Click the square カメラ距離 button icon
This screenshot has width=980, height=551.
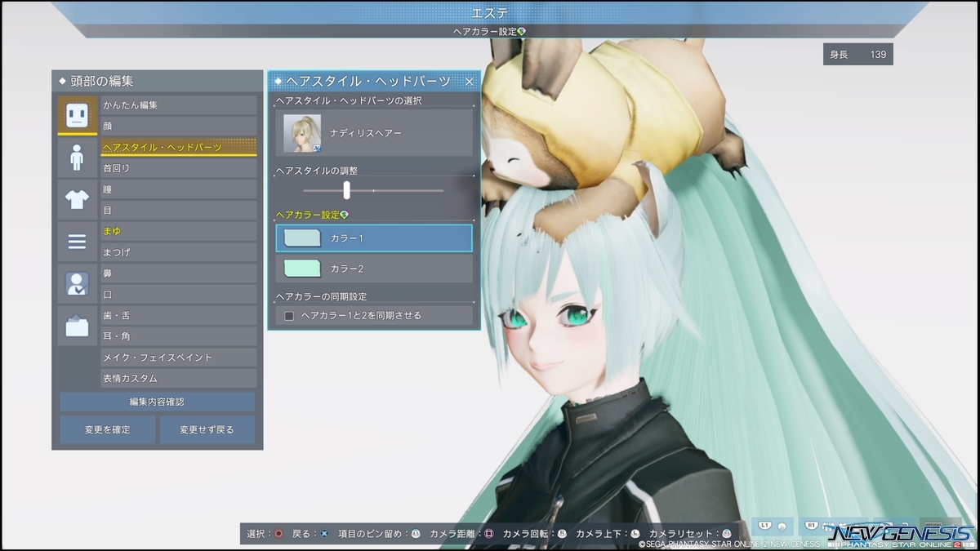pos(489,533)
